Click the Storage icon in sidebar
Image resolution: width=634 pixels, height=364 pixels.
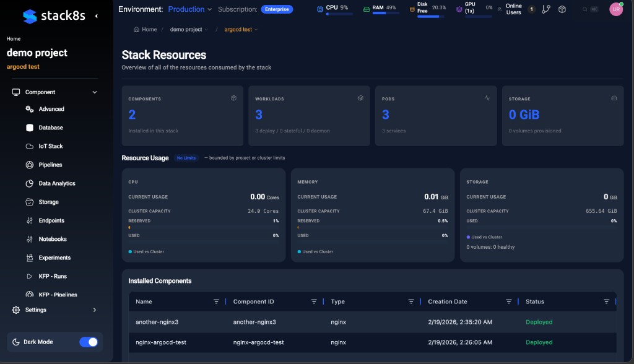pyautogui.click(x=30, y=202)
